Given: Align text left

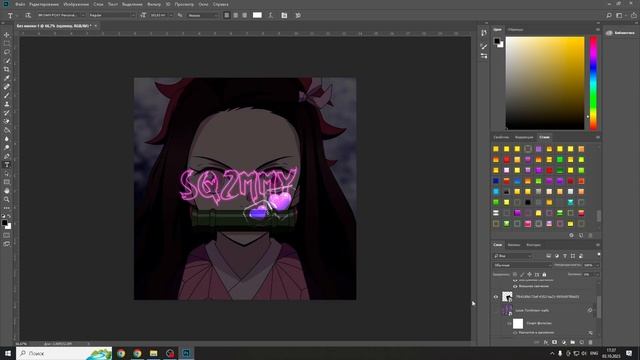Looking at the screenshot, I should [227, 15].
